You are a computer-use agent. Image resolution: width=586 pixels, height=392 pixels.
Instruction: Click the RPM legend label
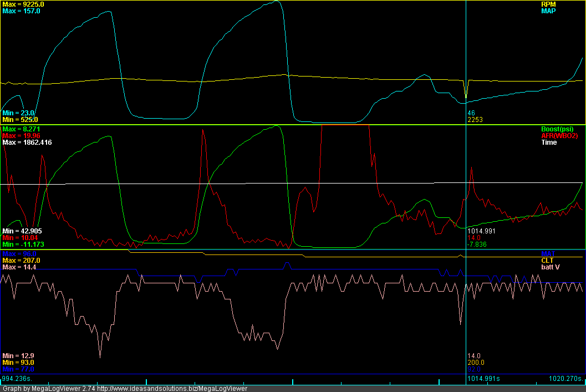coord(548,4)
